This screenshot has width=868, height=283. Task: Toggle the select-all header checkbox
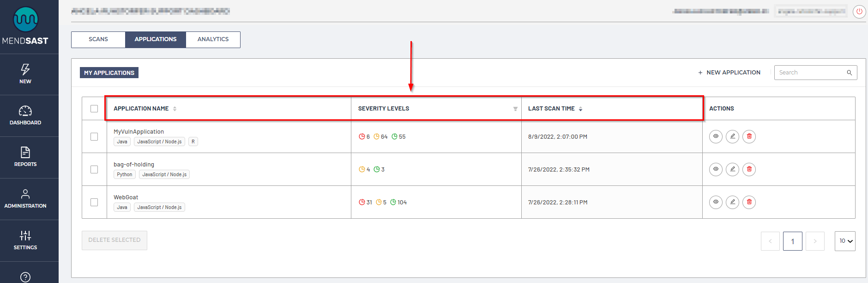(x=94, y=109)
